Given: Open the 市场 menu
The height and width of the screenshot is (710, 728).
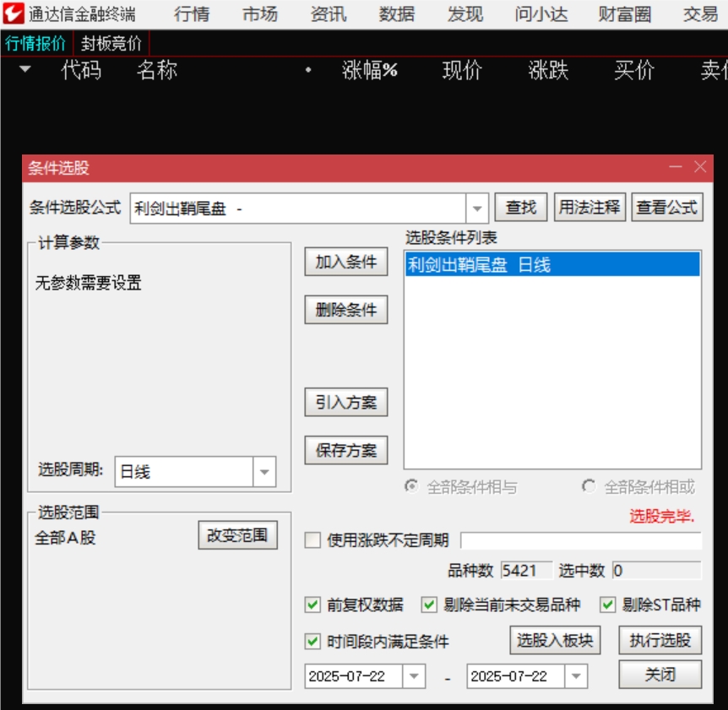Looking at the screenshot, I should pyautogui.click(x=260, y=14).
